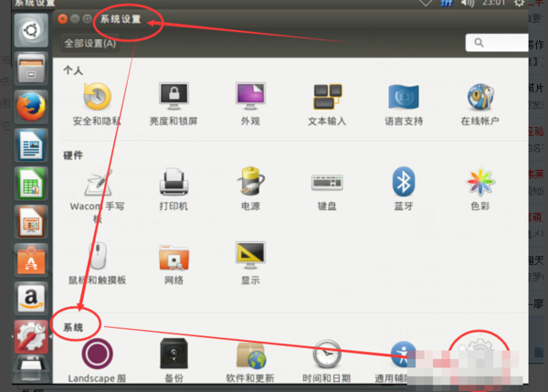The image size is (548, 392).
Task: Open Landscape Service settings
Action: point(97,361)
